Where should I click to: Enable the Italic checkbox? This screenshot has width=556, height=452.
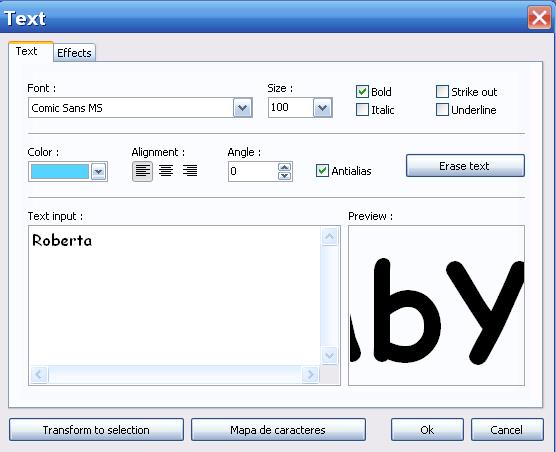pos(362,110)
